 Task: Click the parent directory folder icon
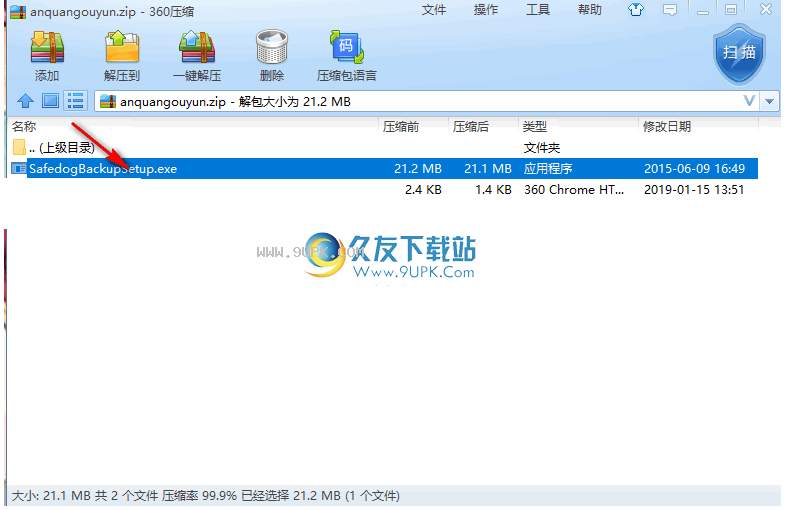19,147
